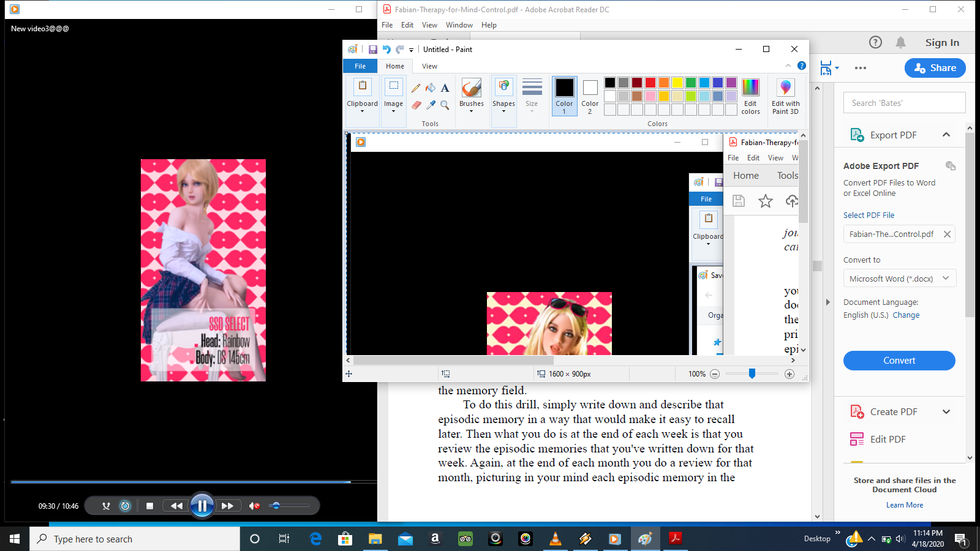Open Edit colors dialog in Paint
Screen dimensions: 980x551
click(750, 96)
